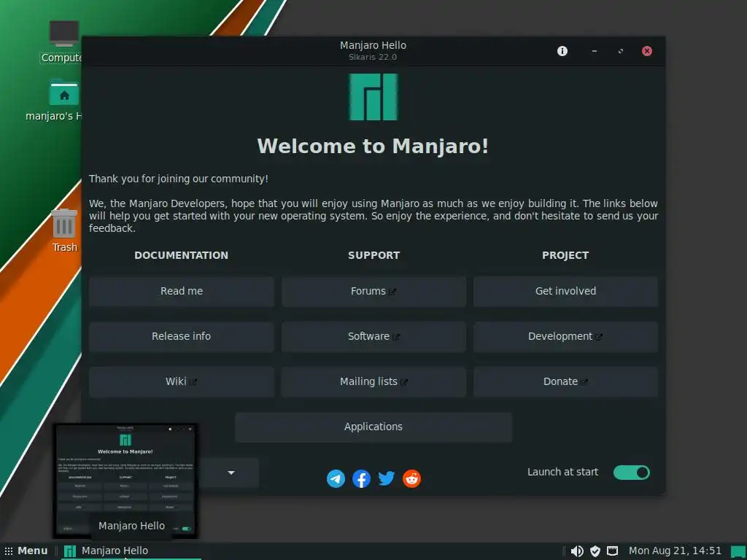Expand the language dropdown arrow
The height and width of the screenshot is (560, 747).
pyautogui.click(x=231, y=472)
